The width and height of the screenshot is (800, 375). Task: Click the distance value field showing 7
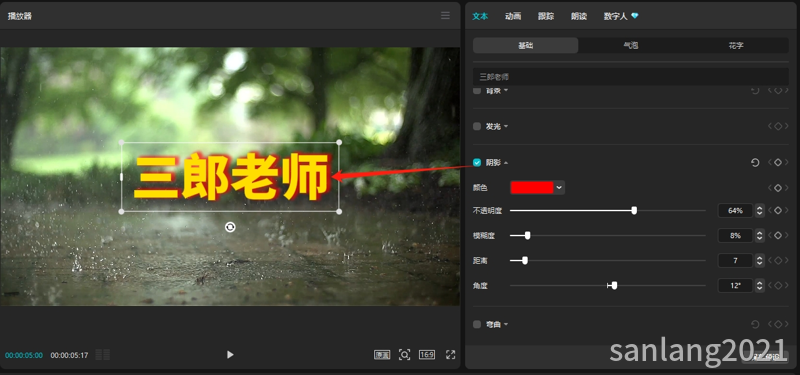735,260
